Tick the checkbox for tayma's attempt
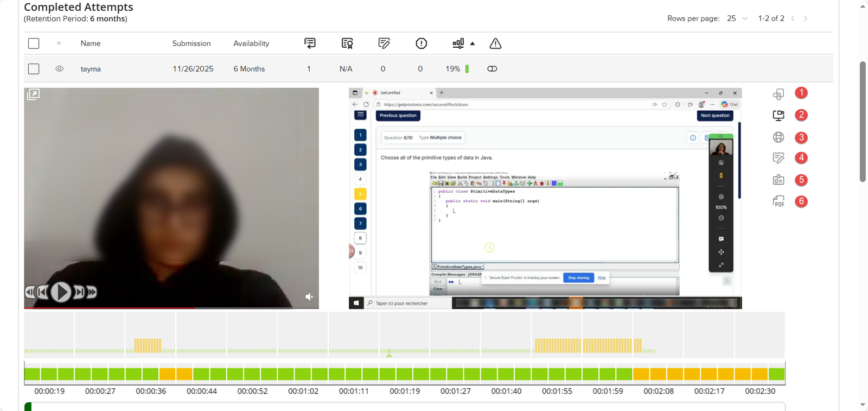 [x=34, y=69]
